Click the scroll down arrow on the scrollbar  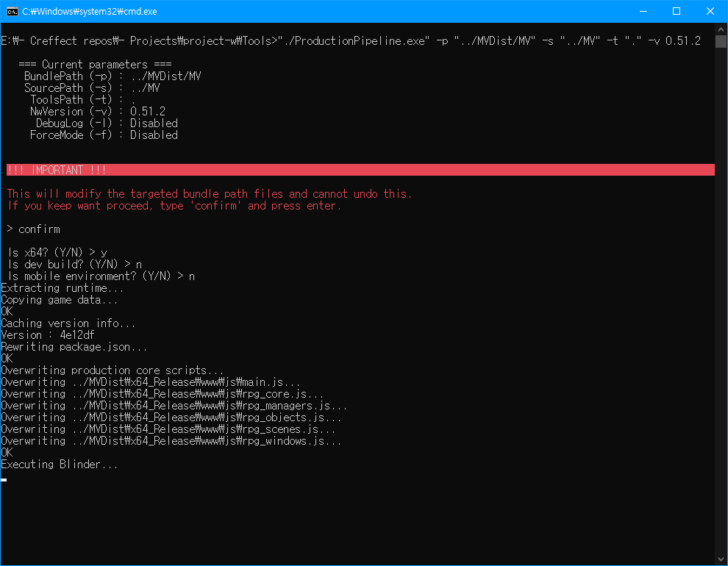click(x=721, y=559)
